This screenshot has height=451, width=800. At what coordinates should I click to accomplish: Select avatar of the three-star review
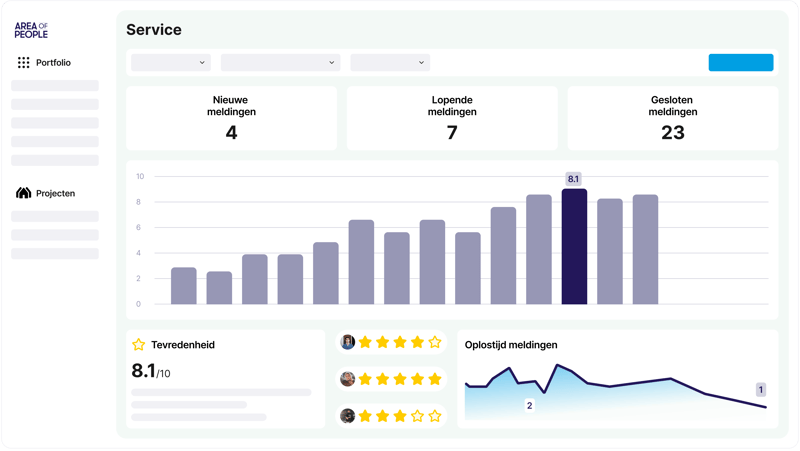pos(347,416)
